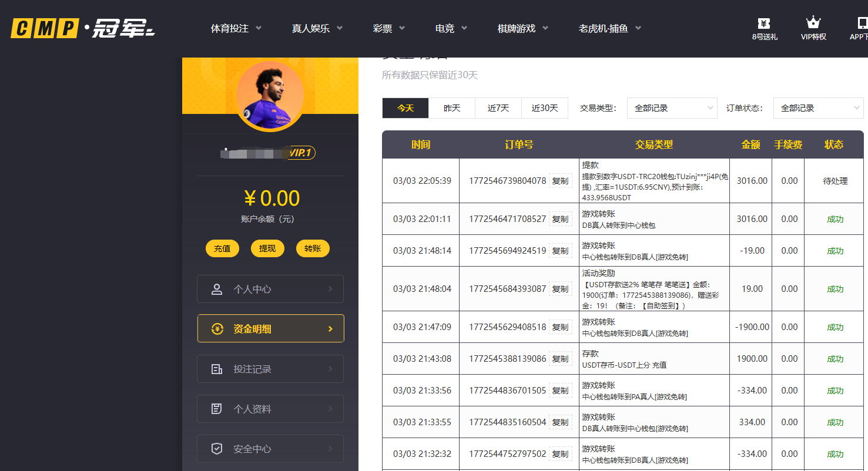Copy order number of the 待处理 withdrawal
Image resolution: width=868 pixels, height=471 pixels.
point(560,181)
